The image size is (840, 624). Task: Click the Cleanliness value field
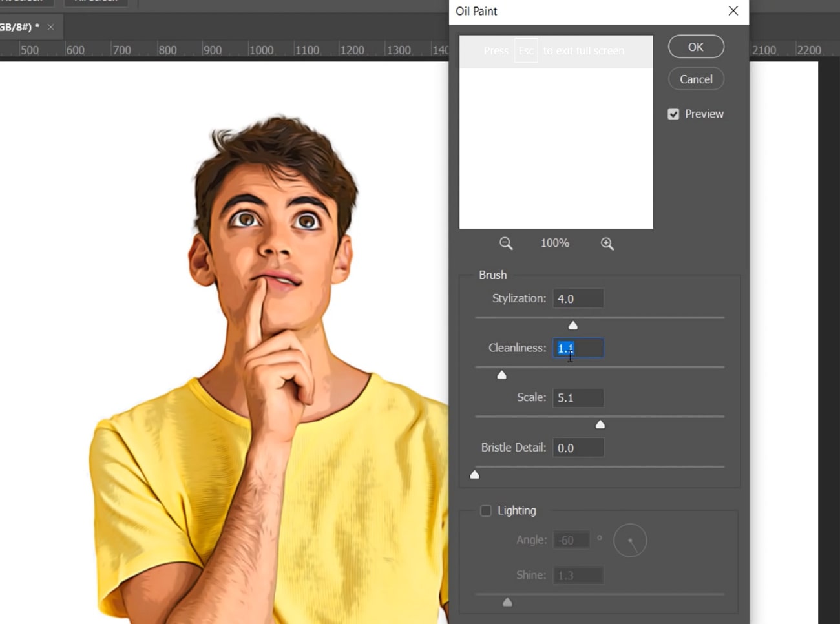(578, 348)
